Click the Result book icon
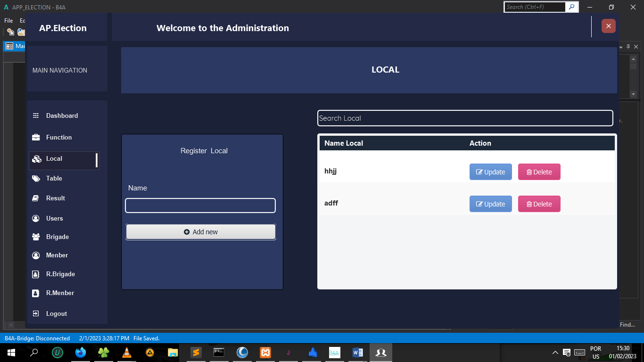Screen dimensions: 644x362 (35, 198)
